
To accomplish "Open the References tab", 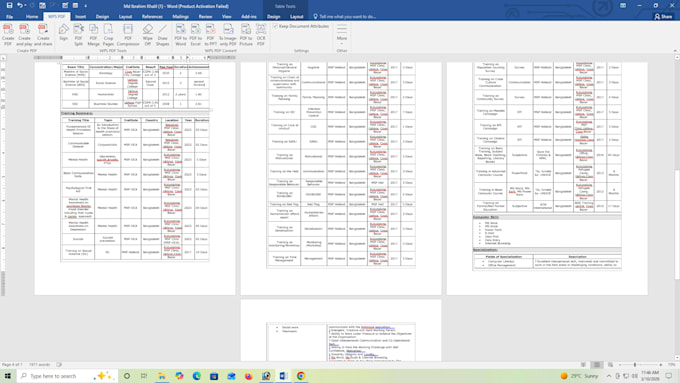I will 152,16.
